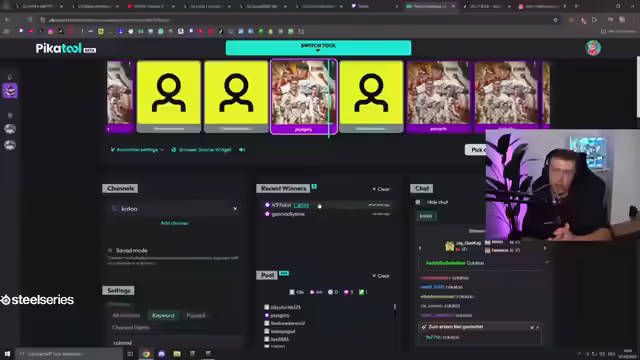Click the speaker icon beside Browser Source Widget
Image resolution: width=640 pixels, height=360 pixels.
pos(242,150)
